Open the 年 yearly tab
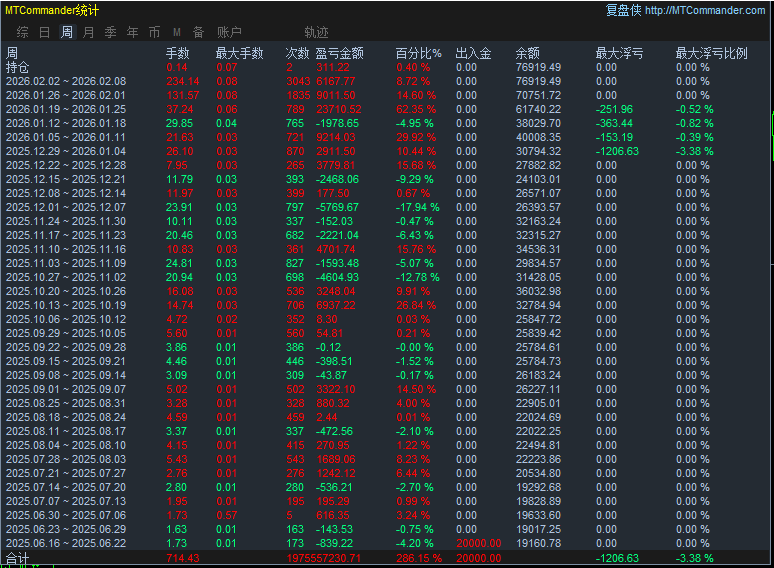Screen dimensions: 774x568 [132, 32]
